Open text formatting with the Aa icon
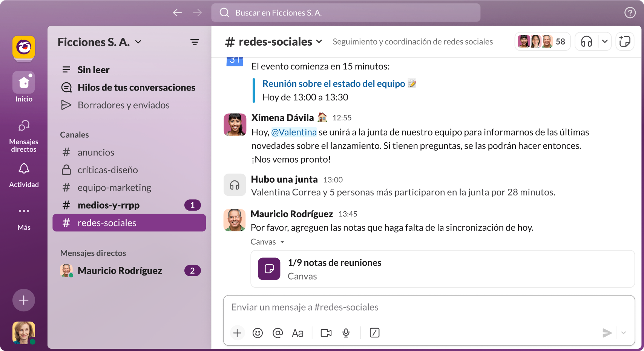 click(298, 333)
